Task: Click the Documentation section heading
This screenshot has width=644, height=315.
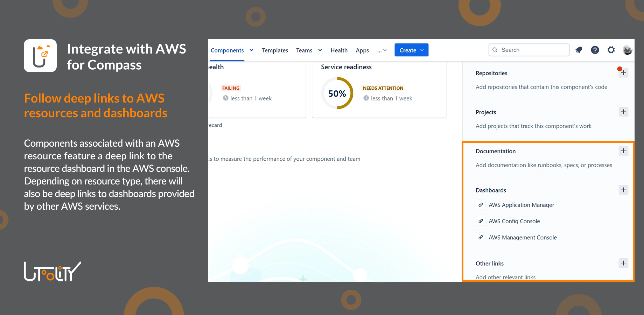Action: pos(496,151)
